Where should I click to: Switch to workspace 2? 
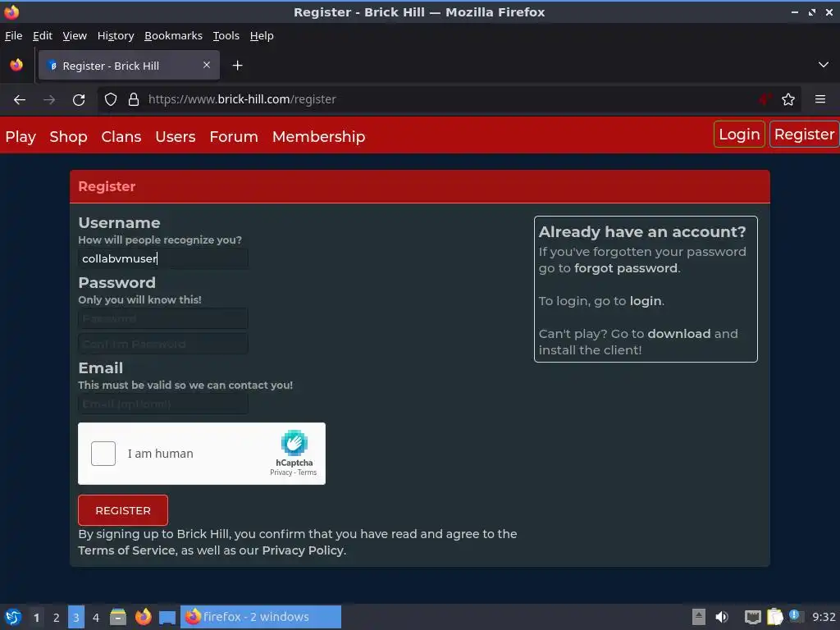click(57, 617)
